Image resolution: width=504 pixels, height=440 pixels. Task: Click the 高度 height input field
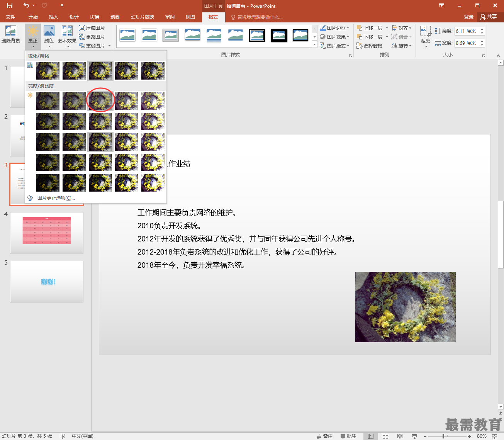pos(467,31)
